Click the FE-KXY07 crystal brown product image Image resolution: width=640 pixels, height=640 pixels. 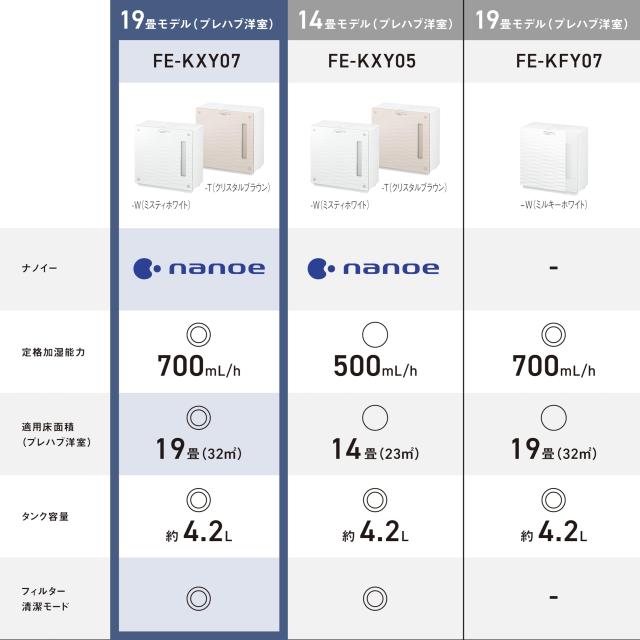230,139
